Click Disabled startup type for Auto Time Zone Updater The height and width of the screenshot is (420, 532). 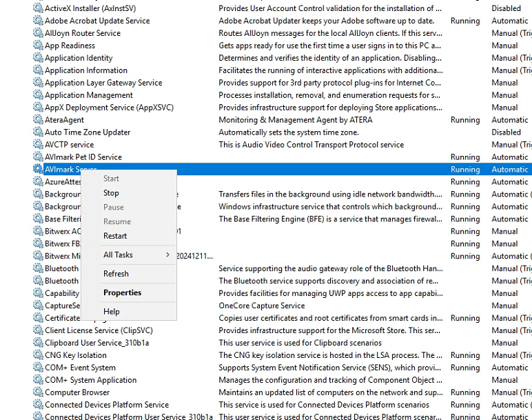(507, 132)
